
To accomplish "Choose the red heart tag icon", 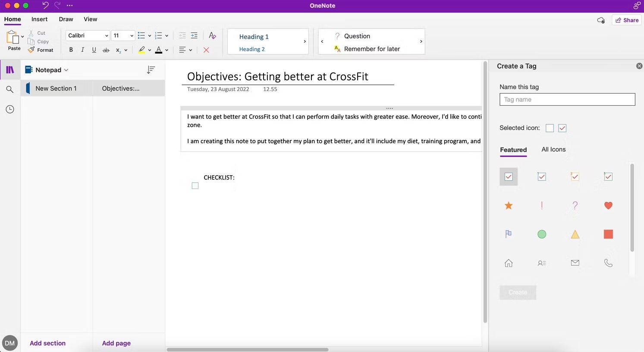I will tap(608, 205).
